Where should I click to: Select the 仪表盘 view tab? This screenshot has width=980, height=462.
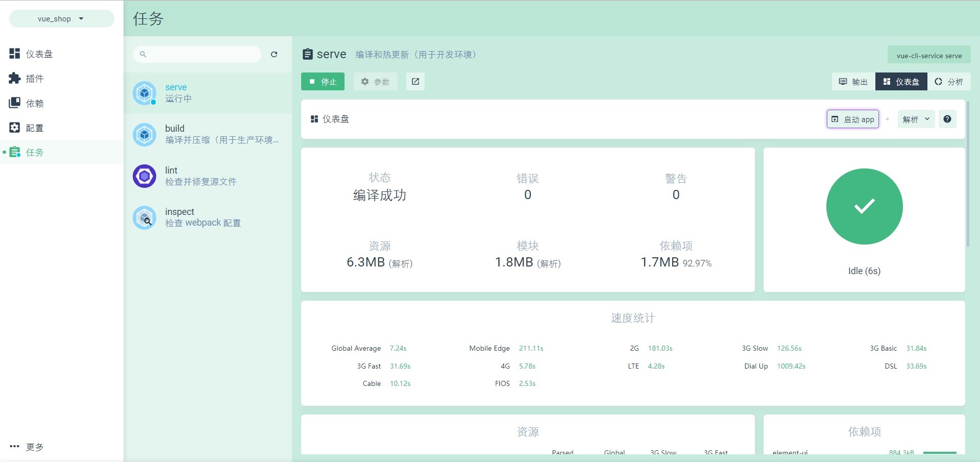[x=901, y=82]
